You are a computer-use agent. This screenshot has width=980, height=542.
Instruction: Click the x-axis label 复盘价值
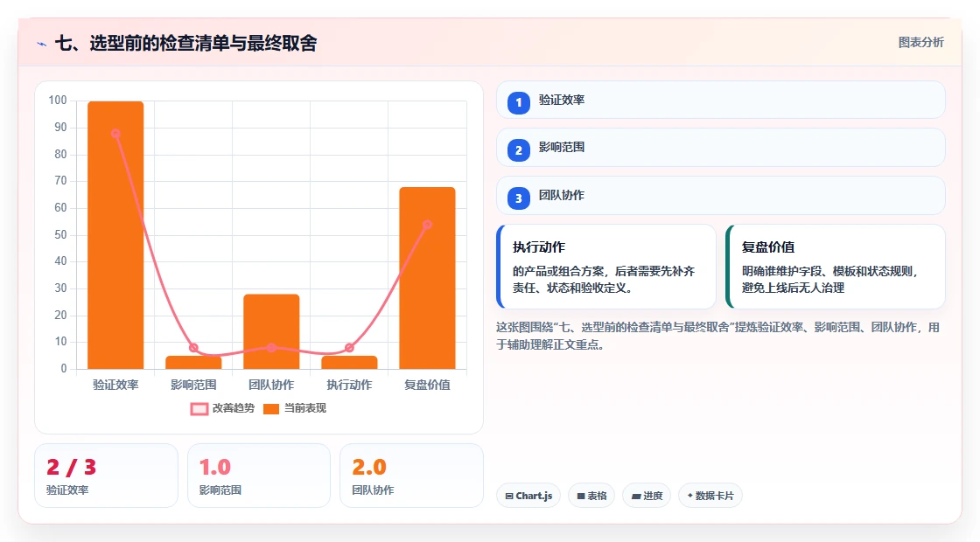(428, 385)
